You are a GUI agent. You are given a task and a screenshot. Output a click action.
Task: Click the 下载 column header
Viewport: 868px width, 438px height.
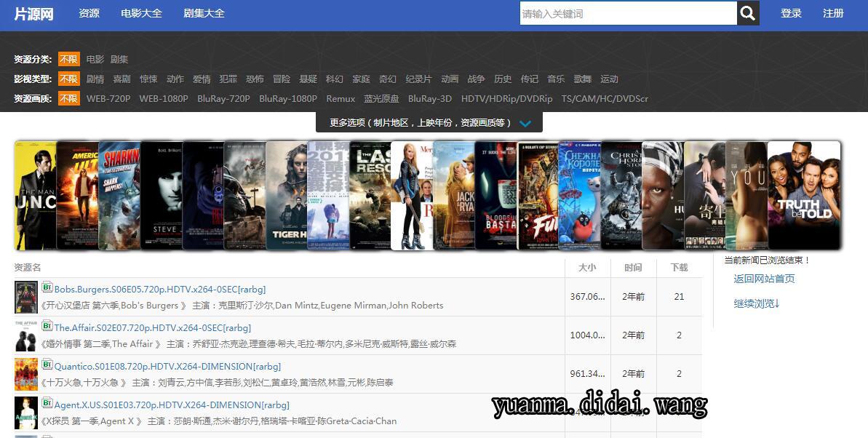[680, 268]
